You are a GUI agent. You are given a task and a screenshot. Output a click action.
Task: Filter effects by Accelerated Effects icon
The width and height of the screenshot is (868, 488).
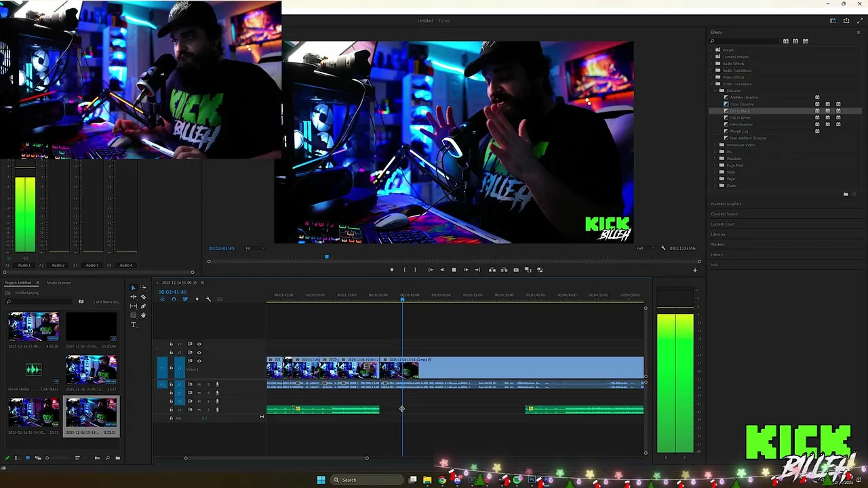pos(786,41)
